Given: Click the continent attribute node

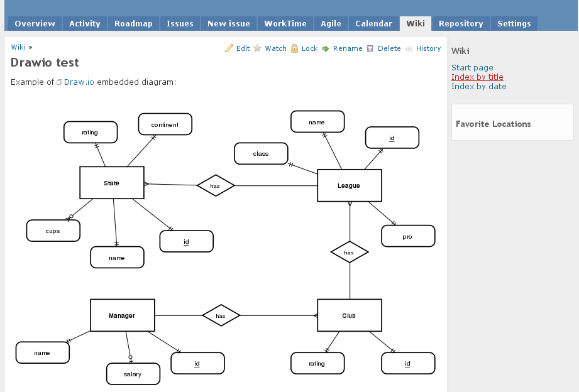Looking at the screenshot, I should (165, 124).
